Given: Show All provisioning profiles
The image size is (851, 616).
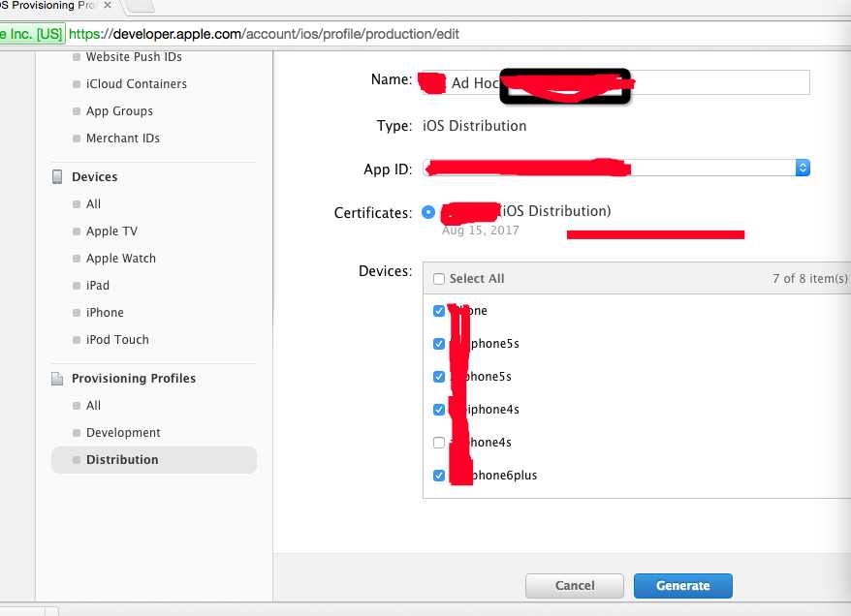Looking at the screenshot, I should pos(93,406).
